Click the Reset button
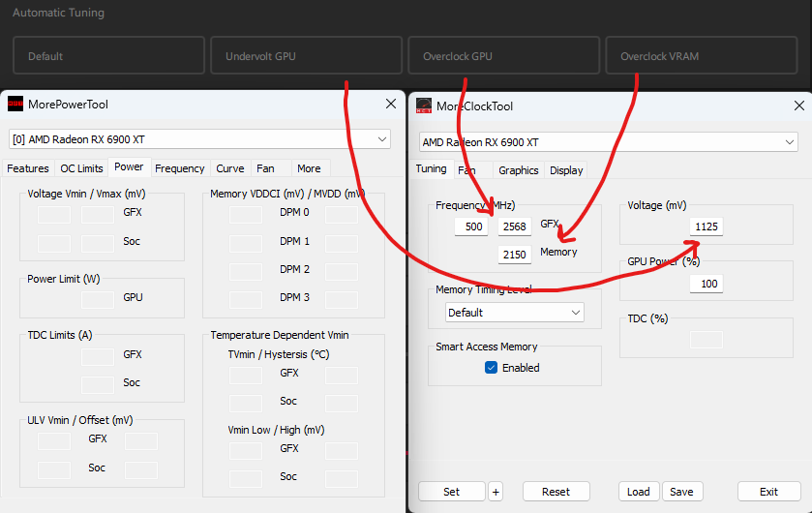 pos(556,492)
